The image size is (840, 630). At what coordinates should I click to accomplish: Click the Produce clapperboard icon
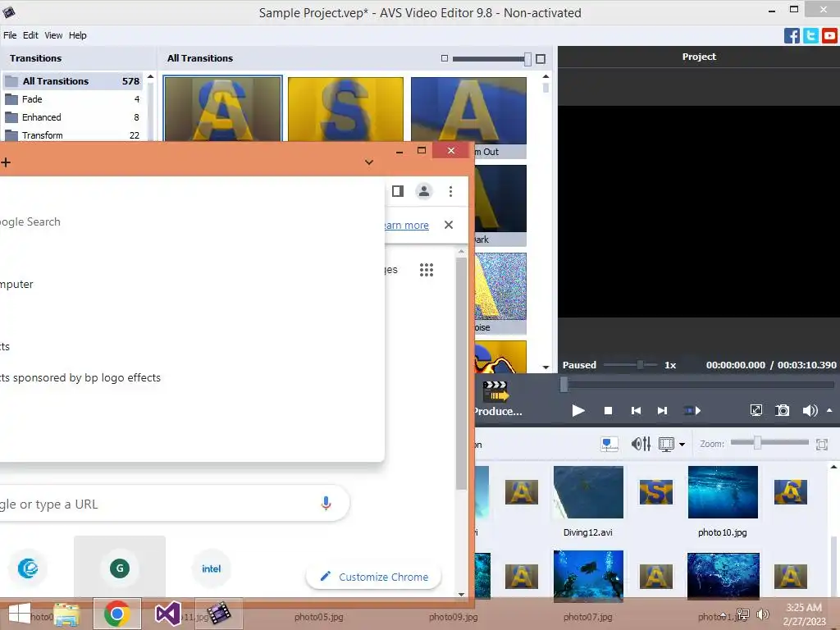tap(495, 391)
